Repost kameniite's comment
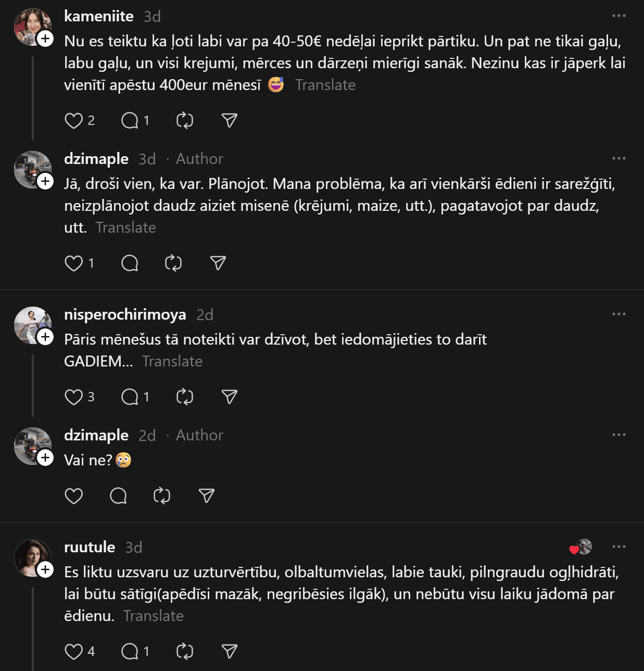The width and height of the screenshot is (644, 671). [185, 121]
